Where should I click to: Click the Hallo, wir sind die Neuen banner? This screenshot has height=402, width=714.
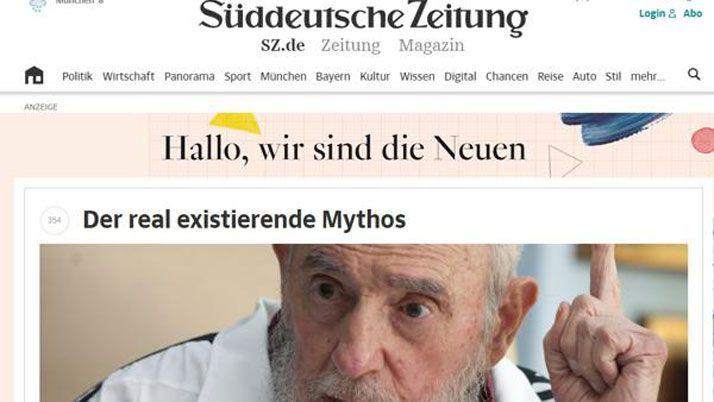[357, 145]
